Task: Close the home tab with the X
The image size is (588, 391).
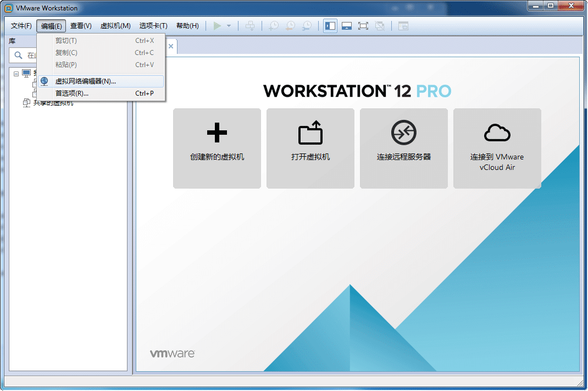Action: pyautogui.click(x=171, y=46)
